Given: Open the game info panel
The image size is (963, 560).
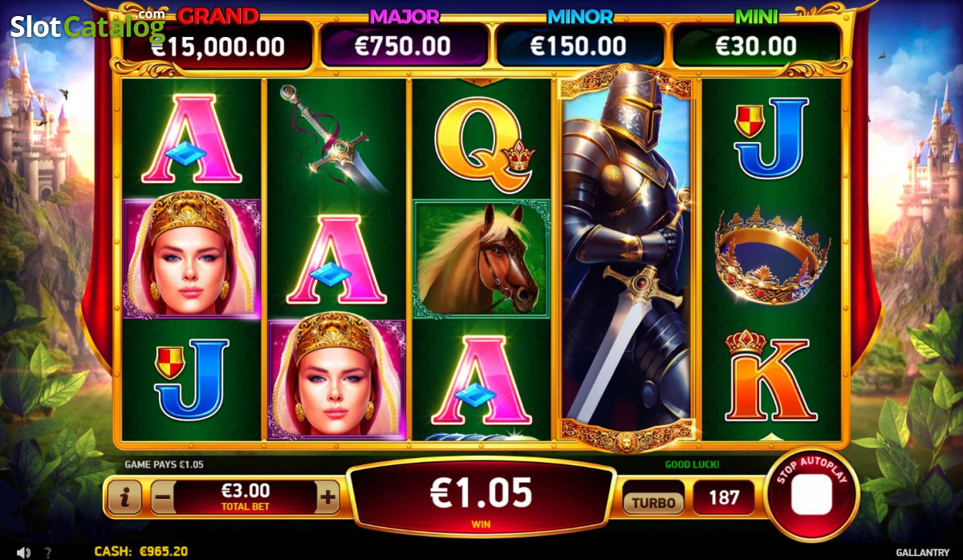Looking at the screenshot, I should (x=124, y=498).
